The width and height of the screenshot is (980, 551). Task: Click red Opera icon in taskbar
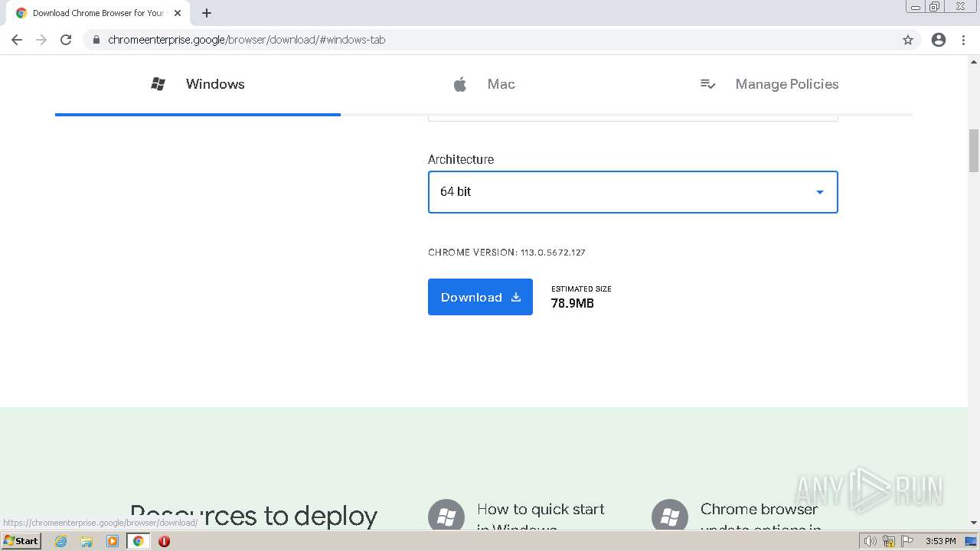(x=164, y=541)
